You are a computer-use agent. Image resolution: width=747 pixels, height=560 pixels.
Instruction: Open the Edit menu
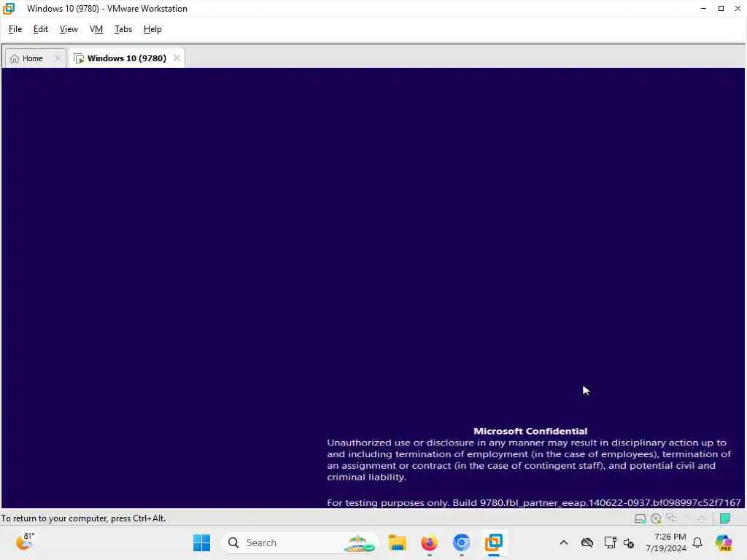[41, 29]
